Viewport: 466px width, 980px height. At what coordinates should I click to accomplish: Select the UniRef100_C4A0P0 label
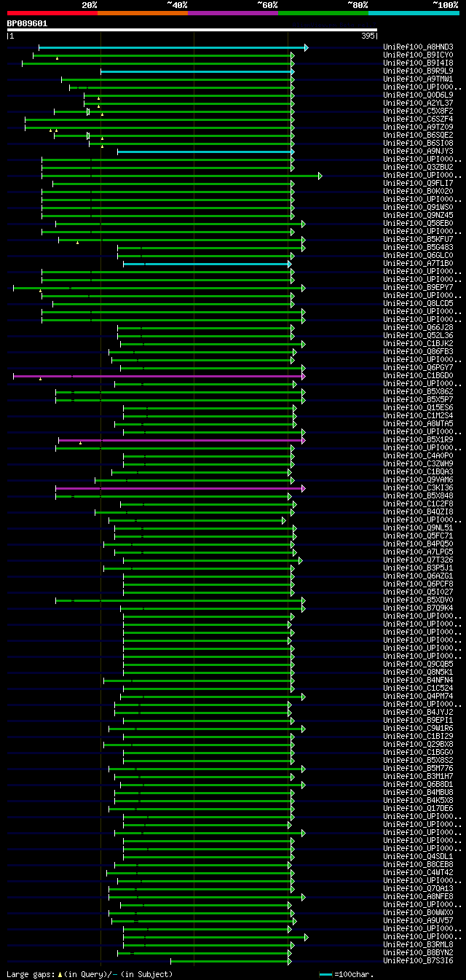click(x=418, y=456)
